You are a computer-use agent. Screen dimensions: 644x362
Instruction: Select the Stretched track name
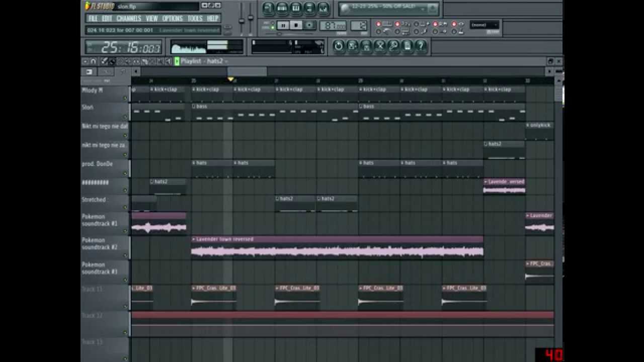94,200
